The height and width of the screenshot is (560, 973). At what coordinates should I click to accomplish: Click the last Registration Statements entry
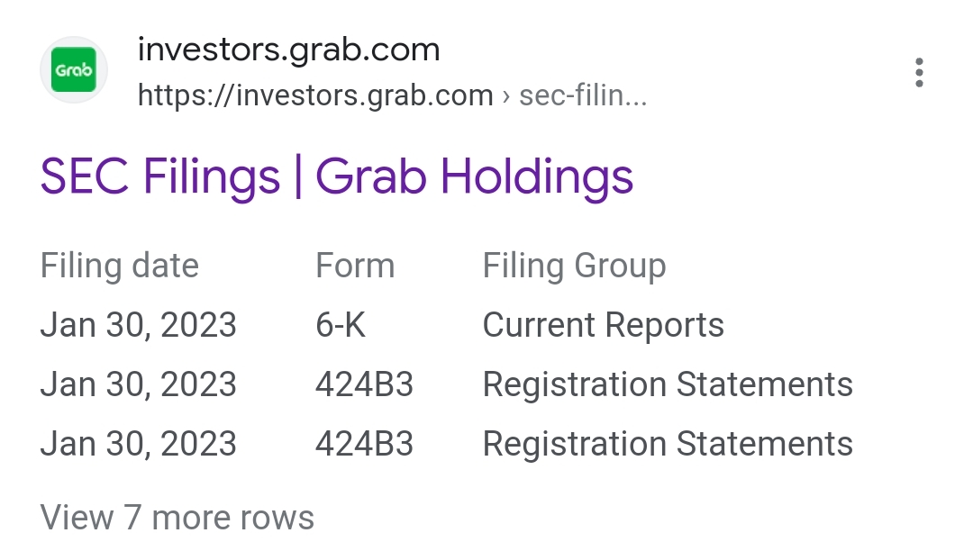(668, 444)
